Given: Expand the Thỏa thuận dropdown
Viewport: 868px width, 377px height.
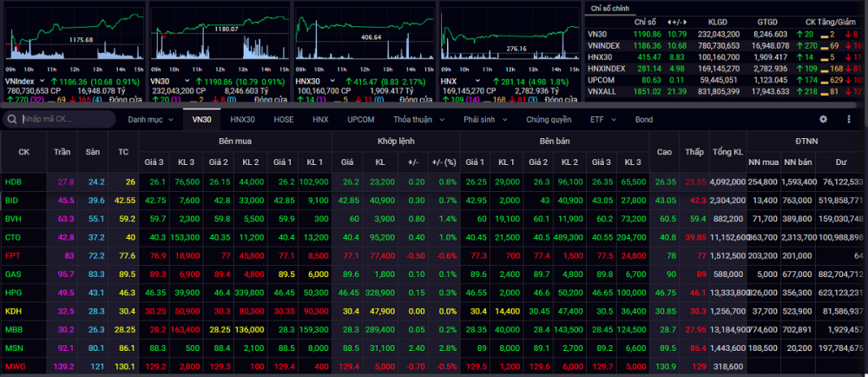Looking at the screenshot, I should tap(418, 119).
